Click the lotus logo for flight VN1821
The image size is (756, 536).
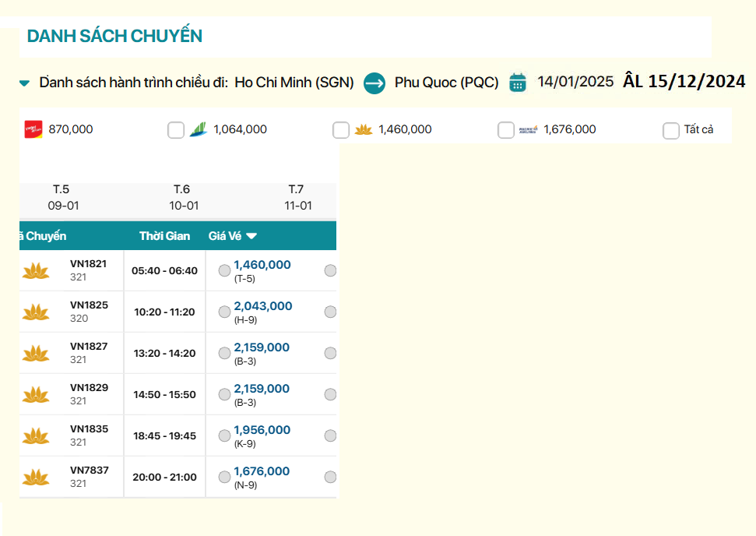coord(36,270)
